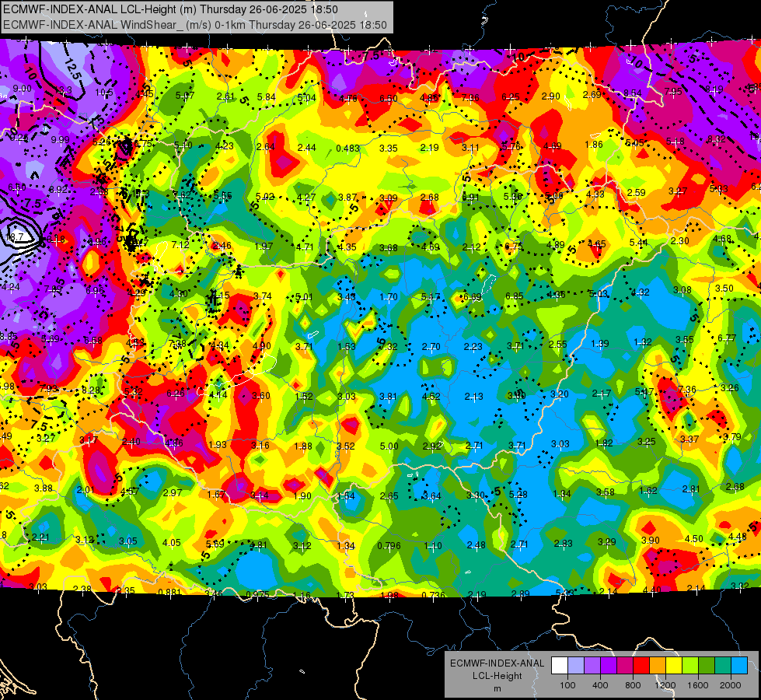
Task: Click the '4.05' wind shear value
Action: 171,543
